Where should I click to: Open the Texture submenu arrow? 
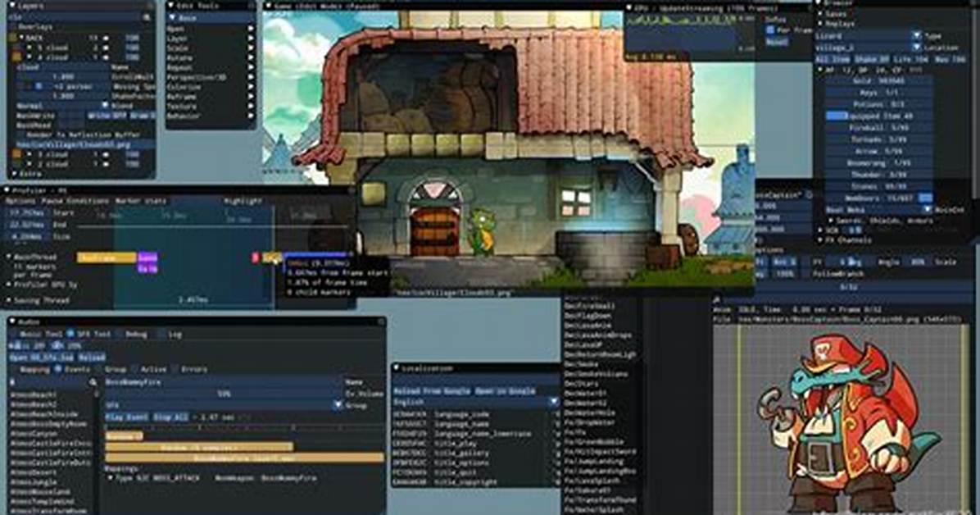tap(251, 107)
